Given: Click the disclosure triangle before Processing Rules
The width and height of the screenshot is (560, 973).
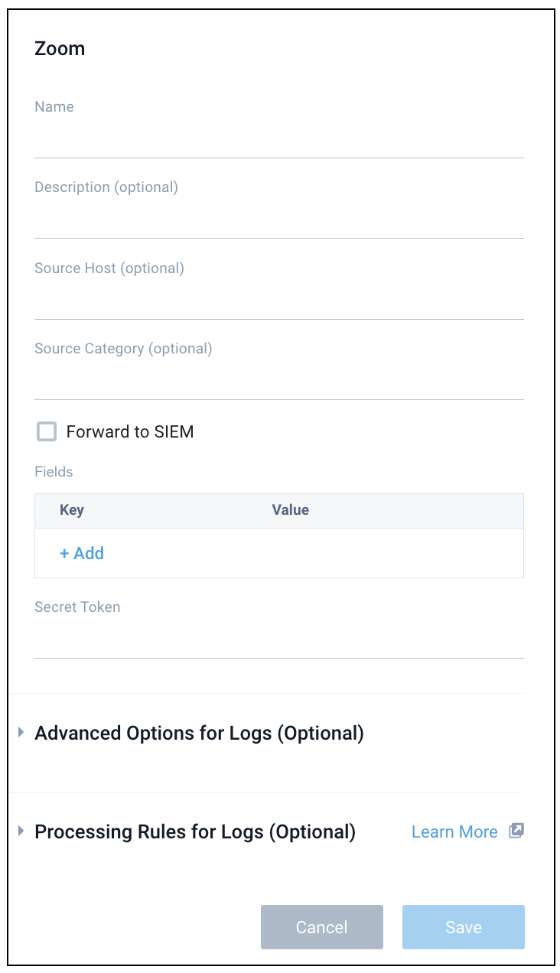Looking at the screenshot, I should [x=21, y=831].
